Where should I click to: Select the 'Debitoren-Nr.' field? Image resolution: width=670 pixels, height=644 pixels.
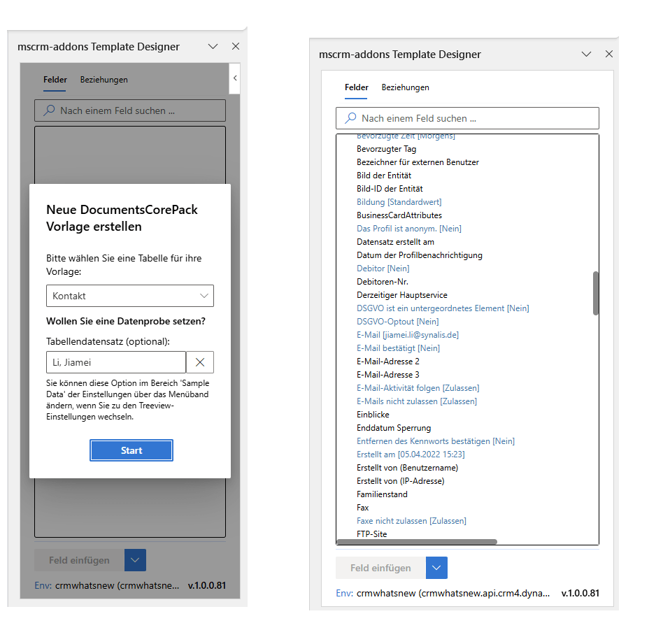tap(383, 282)
